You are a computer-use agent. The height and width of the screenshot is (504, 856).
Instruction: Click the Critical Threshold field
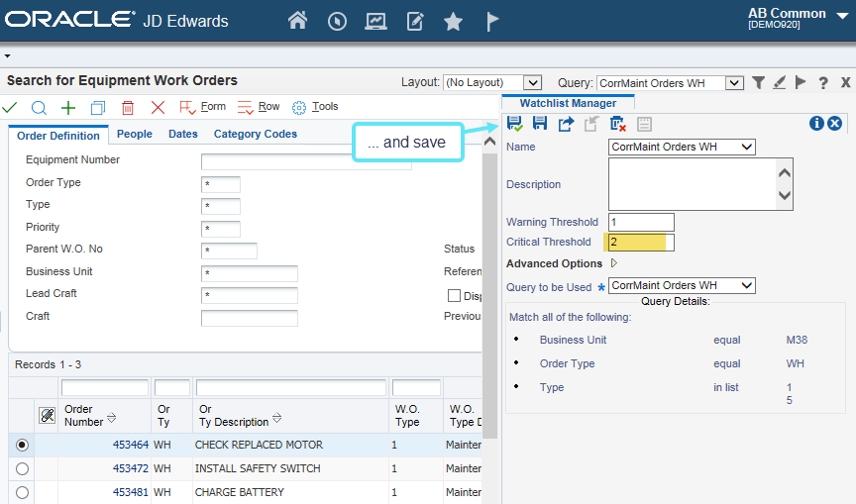pos(641,243)
